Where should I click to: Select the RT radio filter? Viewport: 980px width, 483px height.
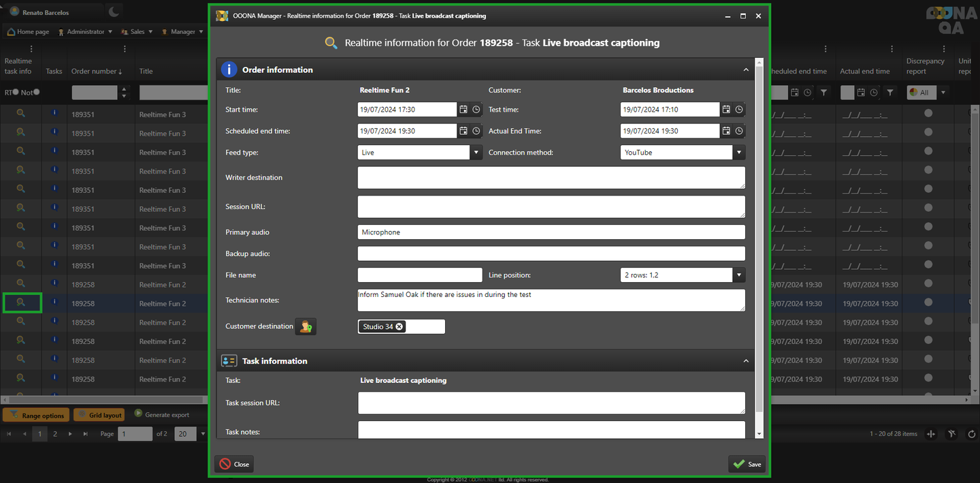[15, 92]
